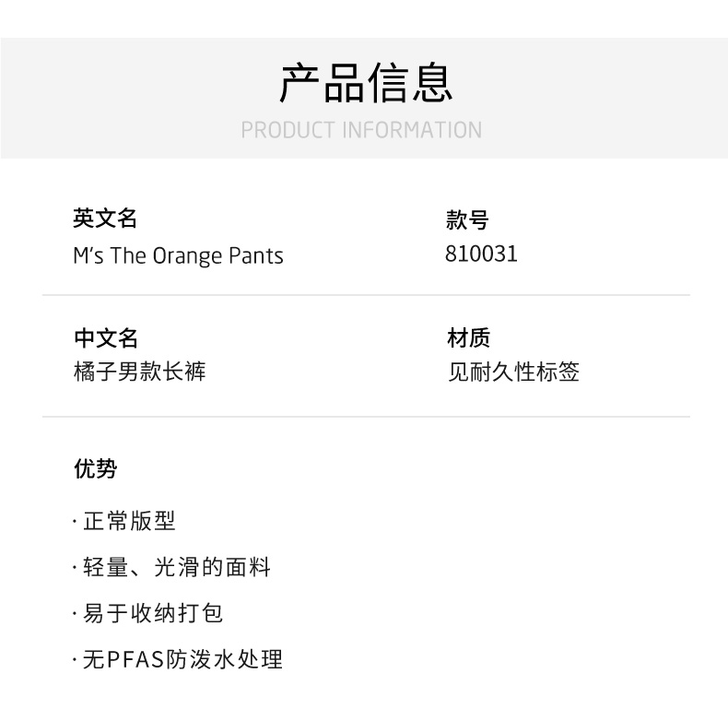Click the divider line above the 优势 section
This screenshot has width=728, height=709.
click(x=366, y=417)
